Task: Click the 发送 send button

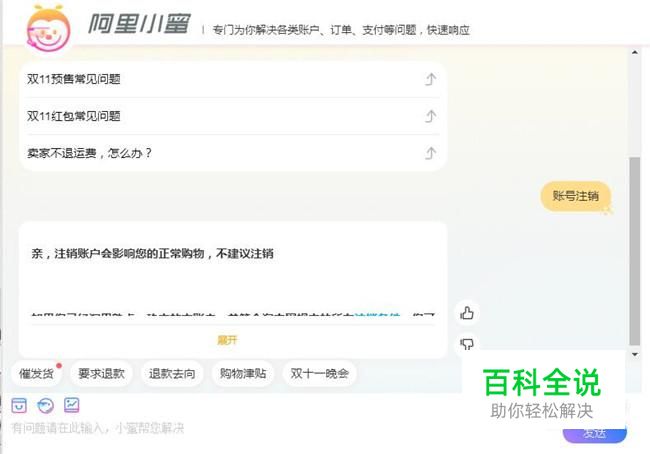Action: tap(594, 433)
